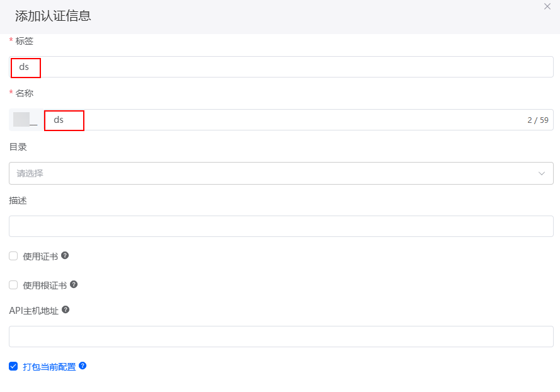
Task: Focus the API主机地址 input field
Action: click(281, 337)
